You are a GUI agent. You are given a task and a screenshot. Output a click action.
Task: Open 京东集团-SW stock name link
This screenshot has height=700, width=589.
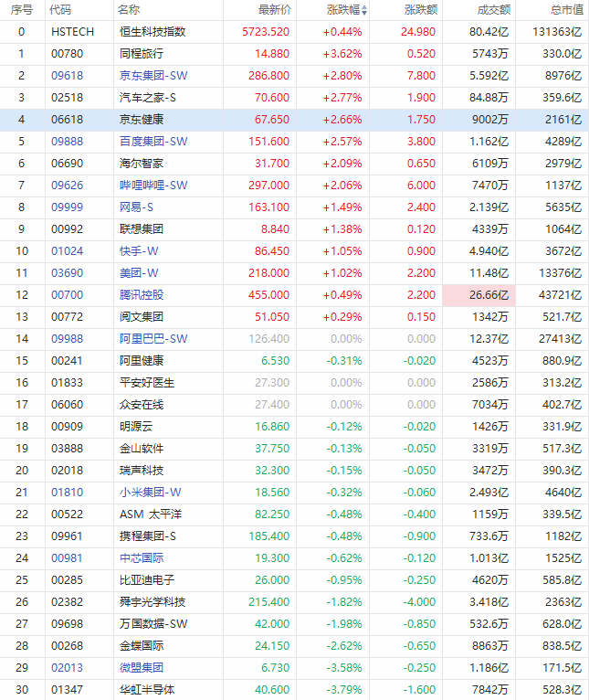point(153,76)
